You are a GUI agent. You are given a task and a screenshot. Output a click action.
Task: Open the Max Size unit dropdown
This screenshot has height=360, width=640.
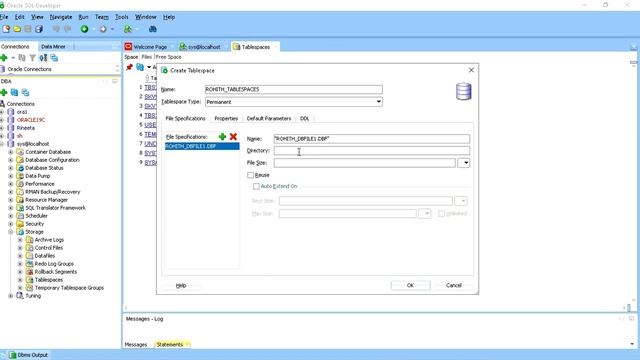[425, 213]
